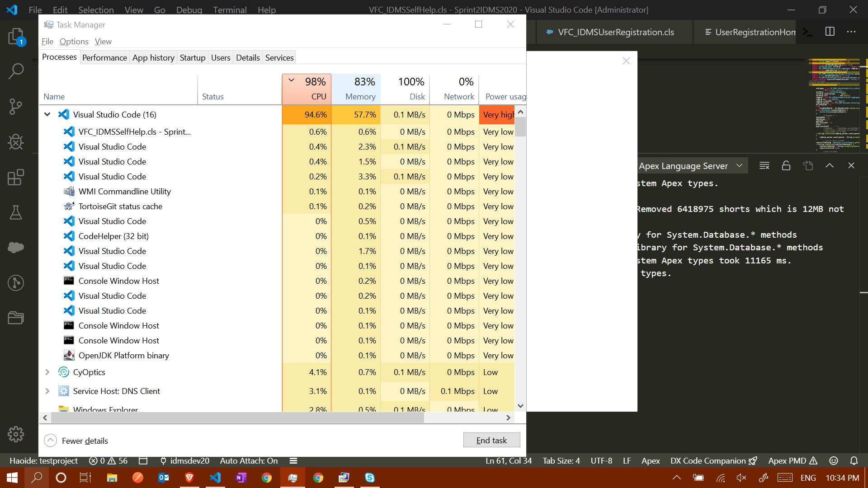The width and height of the screenshot is (868, 488).
Task: Expand the CyOptics process group
Action: [47, 372]
